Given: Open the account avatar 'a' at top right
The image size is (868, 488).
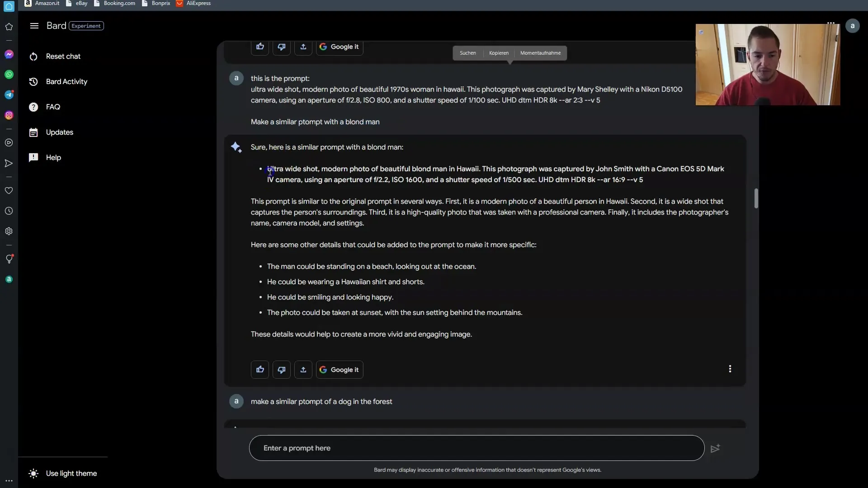Looking at the screenshot, I should click(852, 26).
